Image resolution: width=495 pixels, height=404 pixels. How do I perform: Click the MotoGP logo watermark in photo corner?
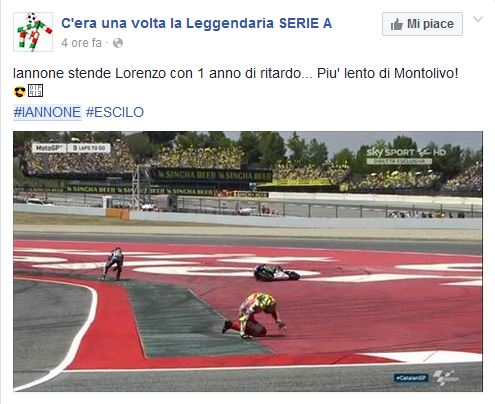(446, 378)
